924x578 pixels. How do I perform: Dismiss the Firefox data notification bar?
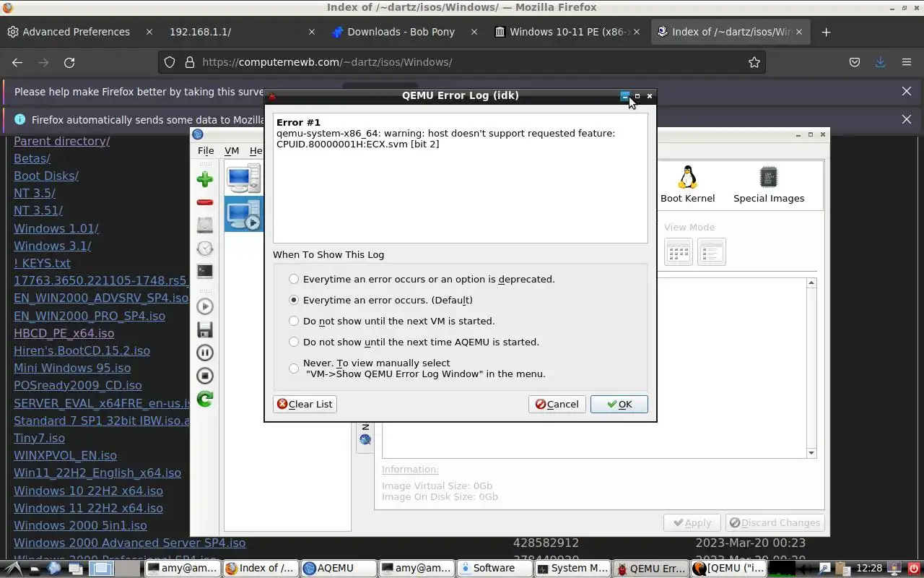907,119
